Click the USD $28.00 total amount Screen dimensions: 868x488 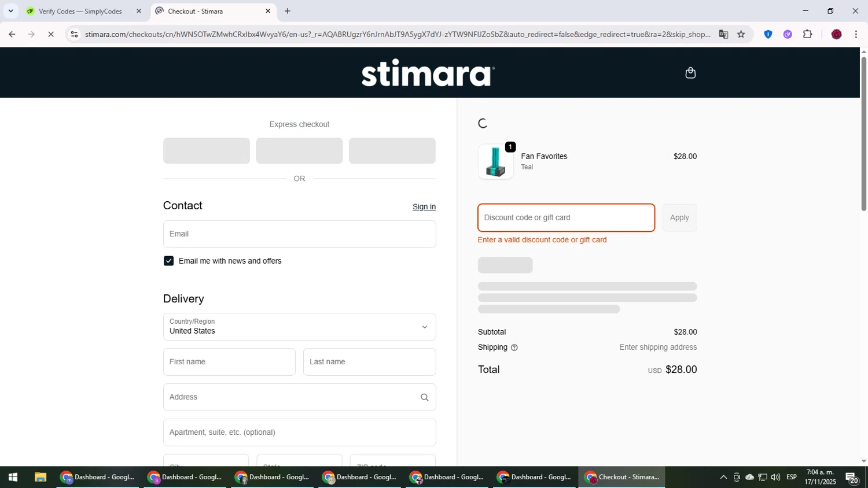672,369
